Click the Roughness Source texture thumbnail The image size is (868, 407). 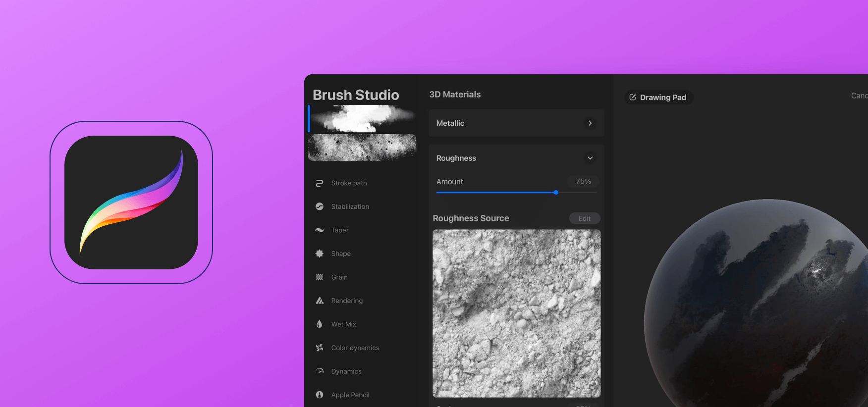[x=517, y=313]
